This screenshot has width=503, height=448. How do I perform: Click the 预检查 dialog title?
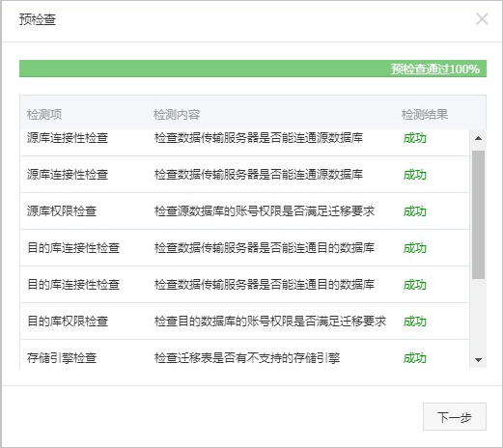[x=38, y=19]
